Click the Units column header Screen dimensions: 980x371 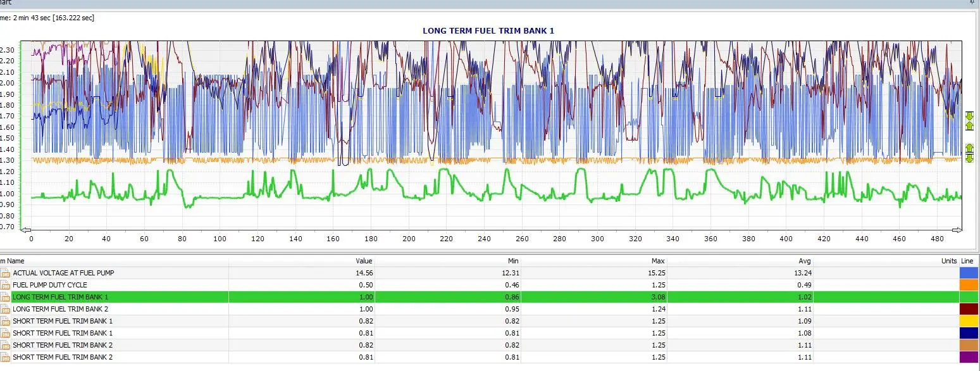(x=948, y=261)
